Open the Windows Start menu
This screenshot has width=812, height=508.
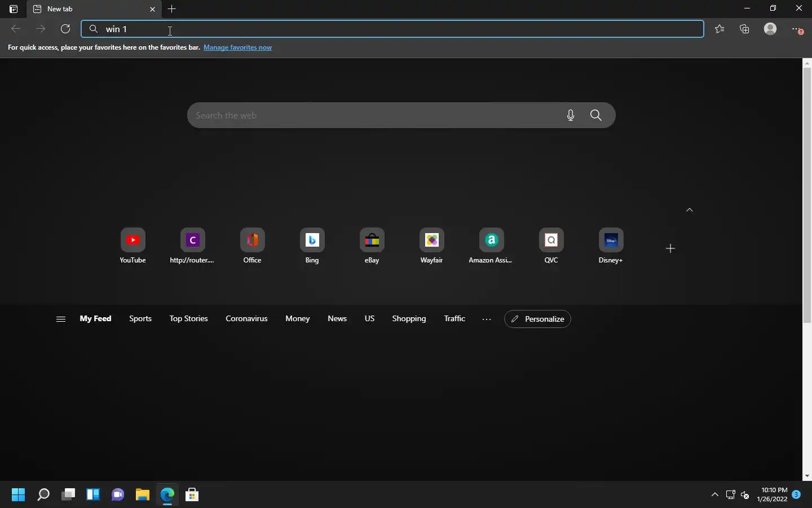click(x=18, y=495)
